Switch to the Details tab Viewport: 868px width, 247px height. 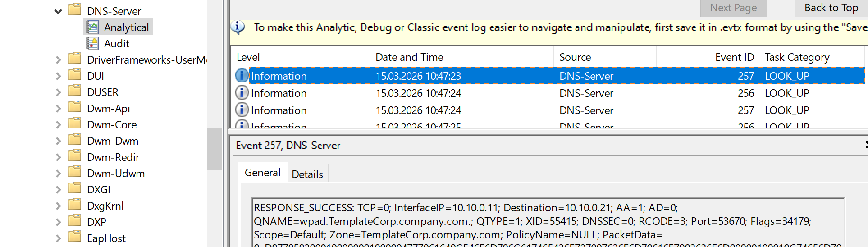click(307, 174)
